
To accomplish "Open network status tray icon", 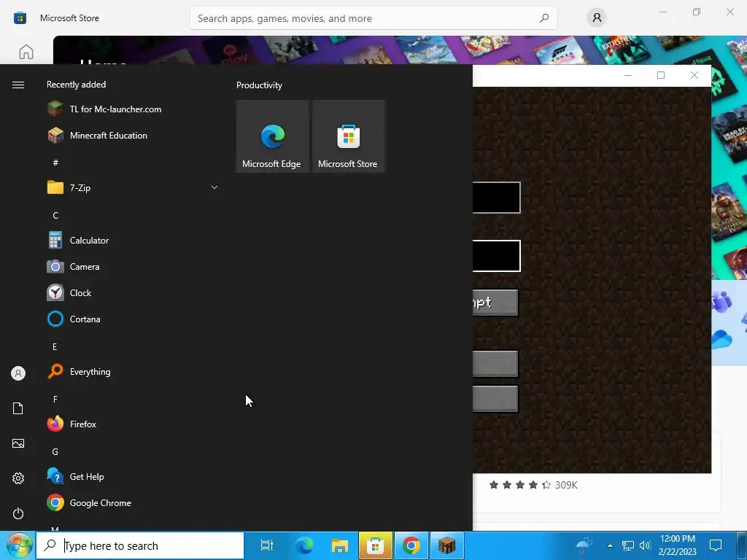I will [628, 545].
